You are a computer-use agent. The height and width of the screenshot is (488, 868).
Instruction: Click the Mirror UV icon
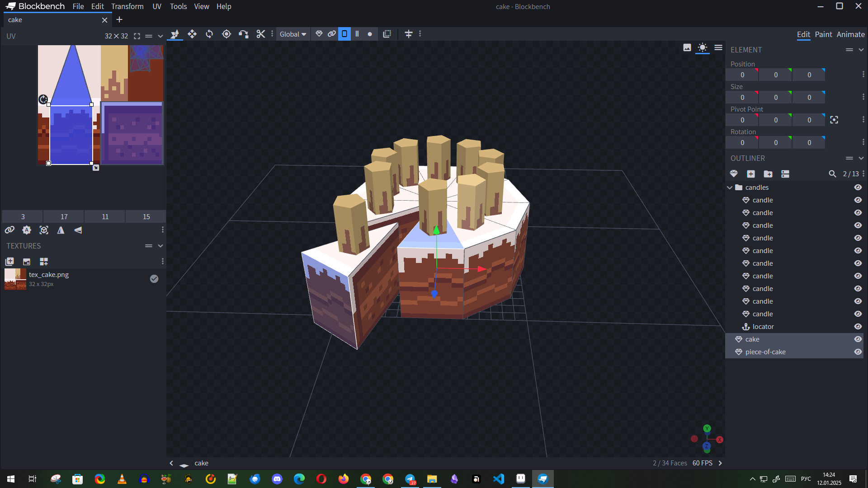(61, 230)
